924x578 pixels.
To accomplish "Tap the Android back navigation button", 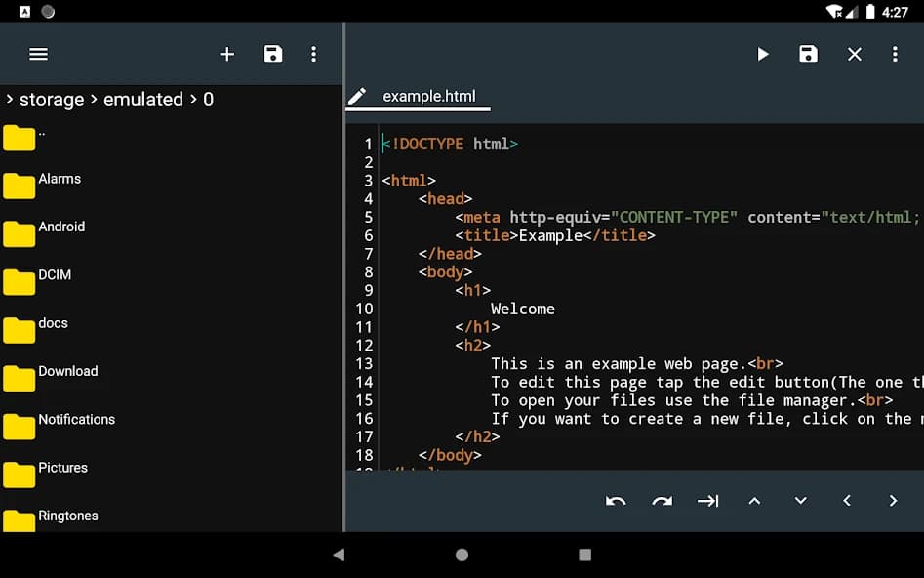I will [x=338, y=554].
